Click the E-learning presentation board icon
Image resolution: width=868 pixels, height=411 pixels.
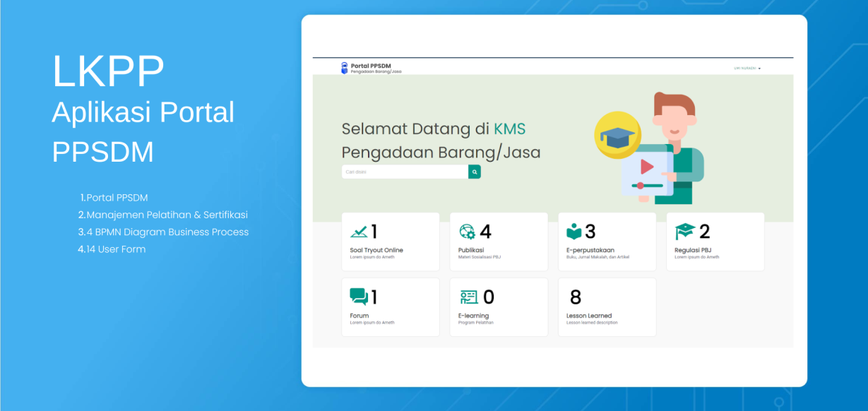468,297
